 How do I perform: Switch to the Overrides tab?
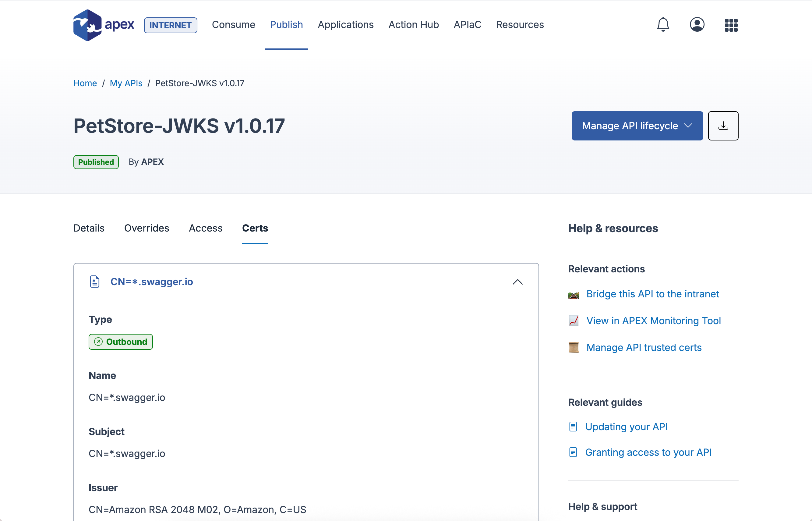point(147,228)
